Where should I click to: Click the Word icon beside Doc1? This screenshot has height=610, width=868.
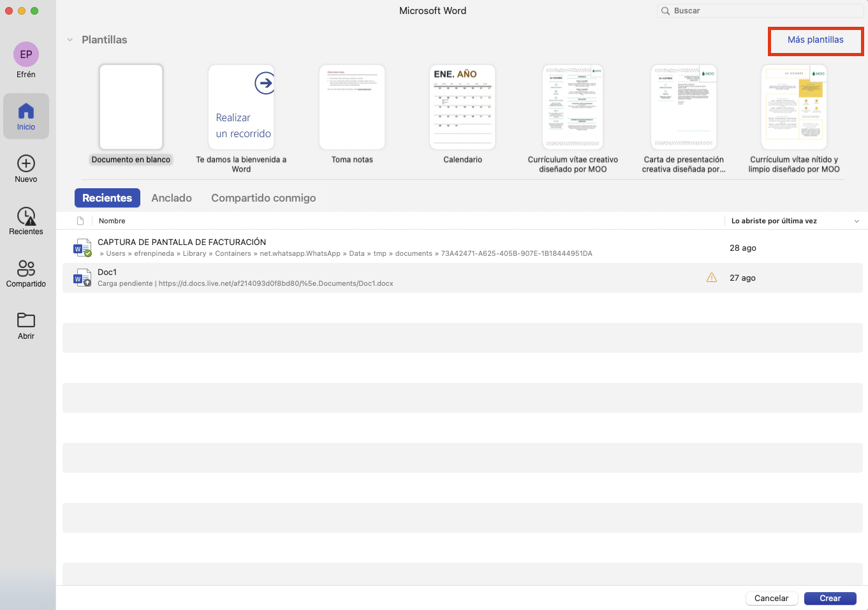[x=82, y=277]
